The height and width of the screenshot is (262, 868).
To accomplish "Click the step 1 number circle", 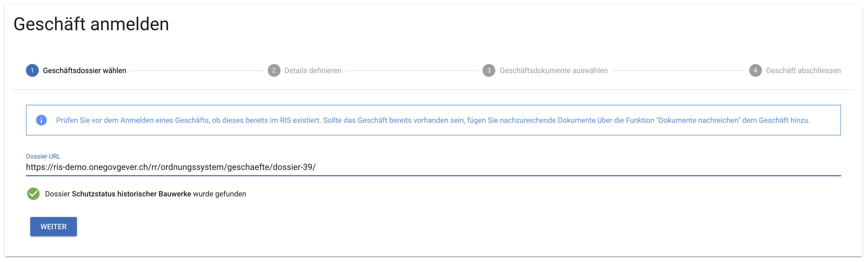I will [x=32, y=71].
